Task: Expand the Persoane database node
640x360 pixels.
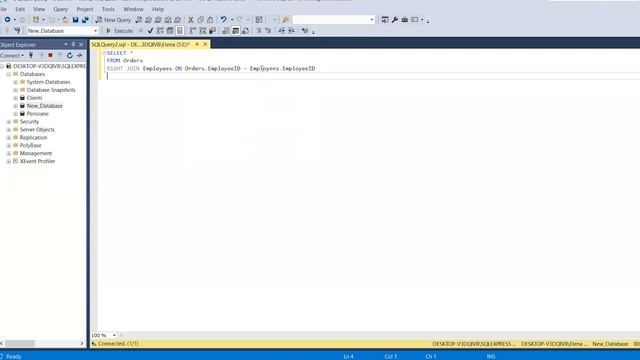Action: pos(16,114)
